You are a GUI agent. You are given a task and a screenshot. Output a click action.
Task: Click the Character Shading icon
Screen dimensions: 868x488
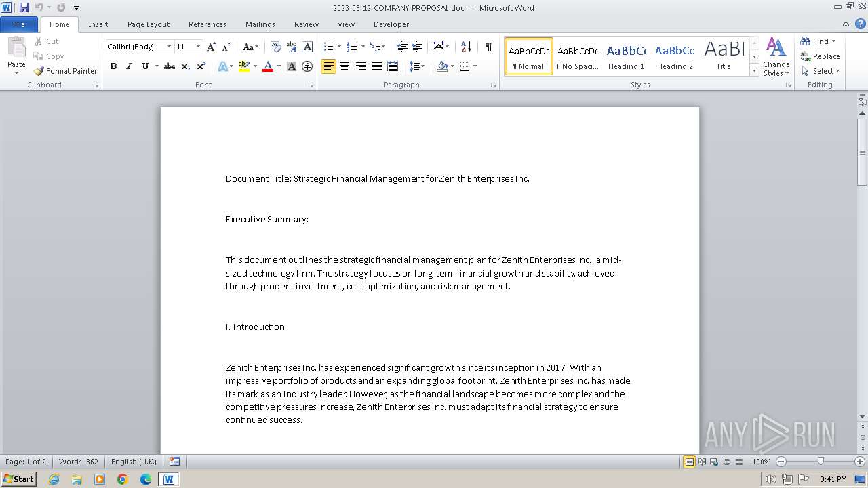coord(292,66)
